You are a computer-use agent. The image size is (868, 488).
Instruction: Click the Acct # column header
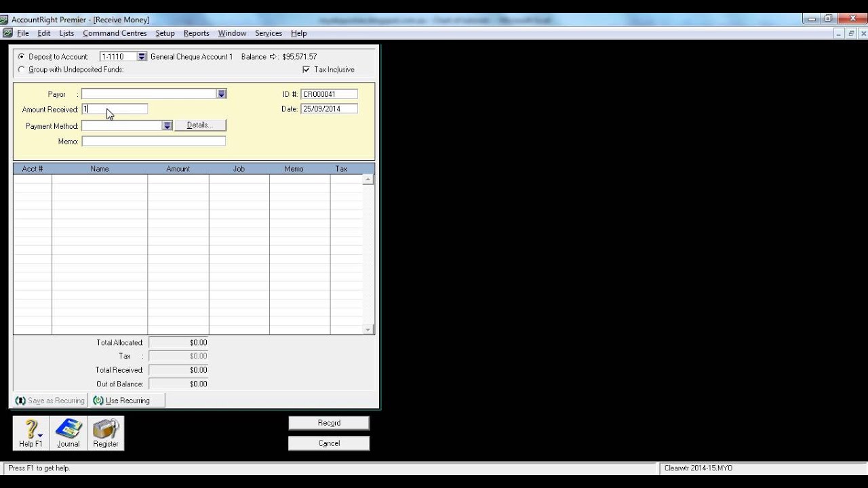tap(33, 169)
